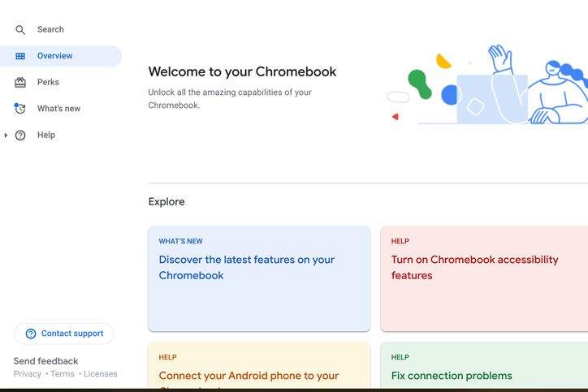
Task: Open the Discover the latest features card
Action: pyautogui.click(x=259, y=278)
